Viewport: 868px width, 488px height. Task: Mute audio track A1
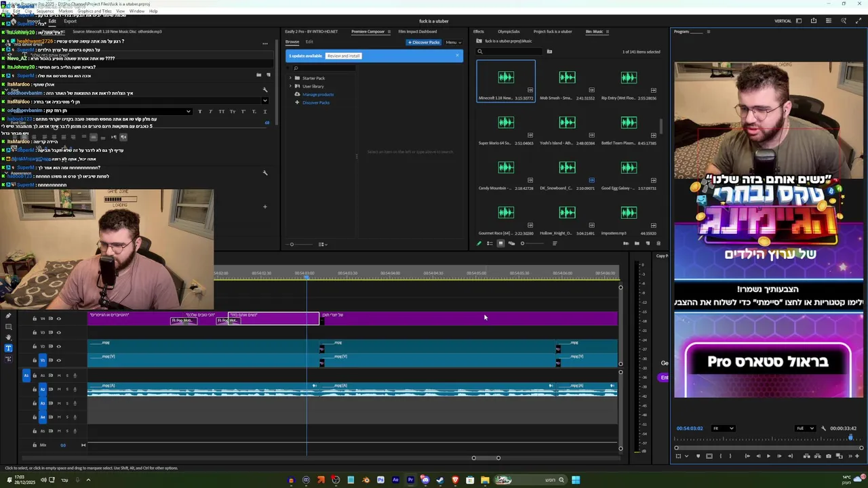coord(59,375)
